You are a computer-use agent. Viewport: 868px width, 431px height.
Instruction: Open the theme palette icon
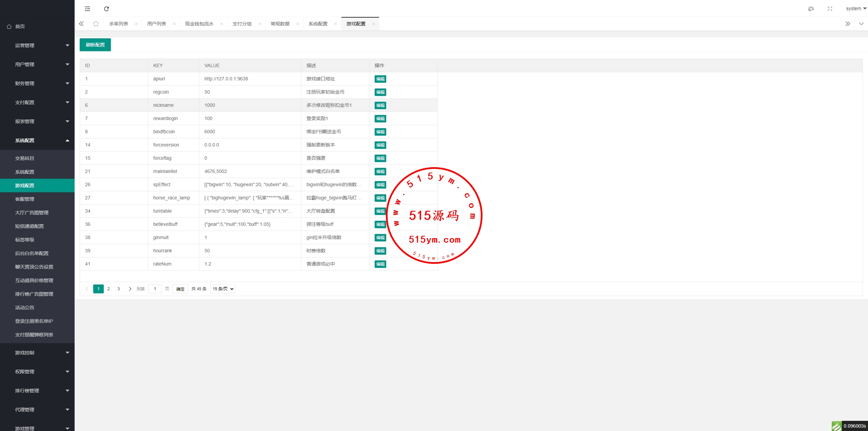pyautogui.click(x=811, y=9)
